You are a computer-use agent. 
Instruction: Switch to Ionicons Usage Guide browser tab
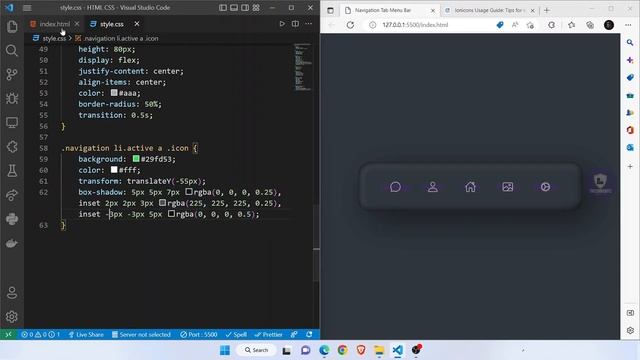(489, 10)
